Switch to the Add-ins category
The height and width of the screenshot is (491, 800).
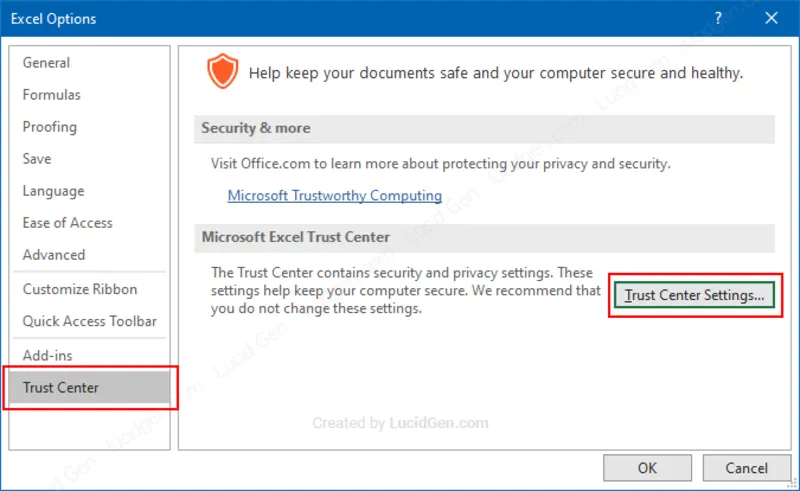click(x=48, y=355)
